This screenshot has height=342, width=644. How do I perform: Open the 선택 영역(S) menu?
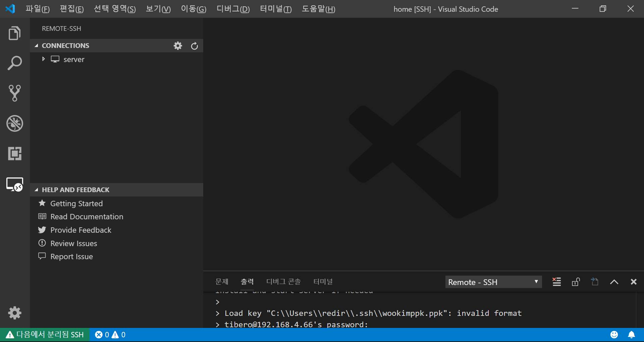pyautogui.click(x=115, y=9)
